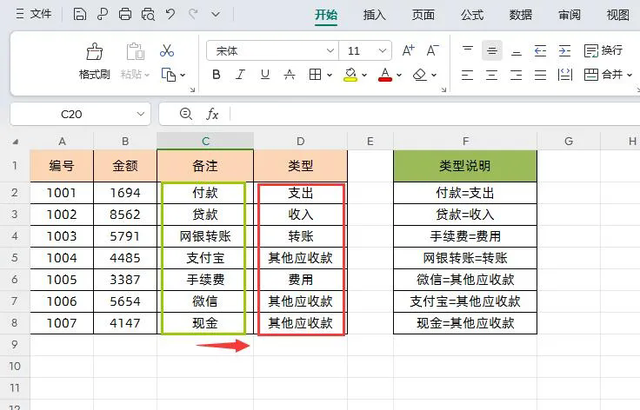Click the scissors cut icon

(167, 51)
